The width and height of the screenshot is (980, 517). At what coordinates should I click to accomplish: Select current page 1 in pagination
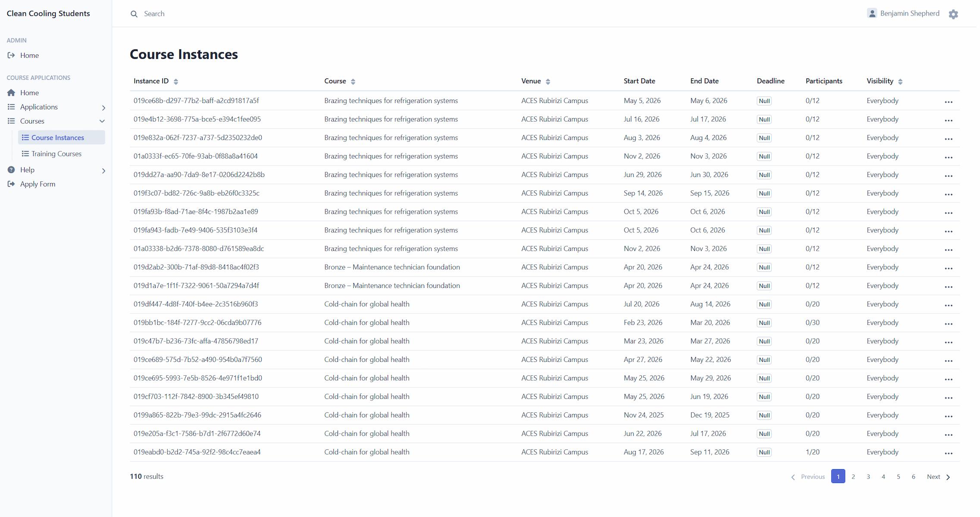838,477
